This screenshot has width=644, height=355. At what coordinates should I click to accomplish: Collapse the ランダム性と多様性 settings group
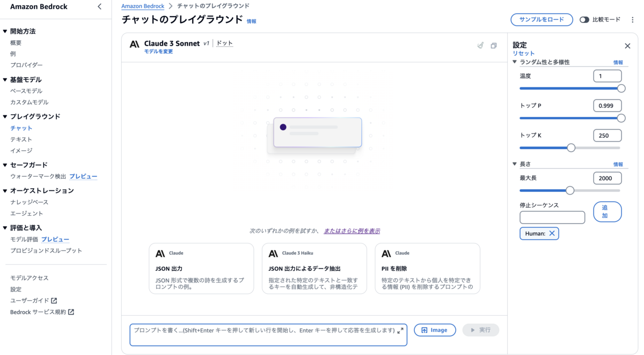(x=515, y=62)
